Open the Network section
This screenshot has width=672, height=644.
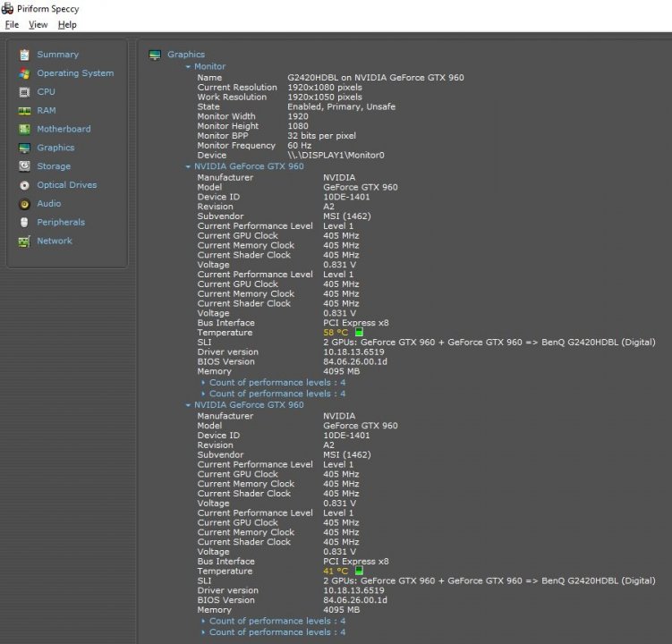point(55,241)
